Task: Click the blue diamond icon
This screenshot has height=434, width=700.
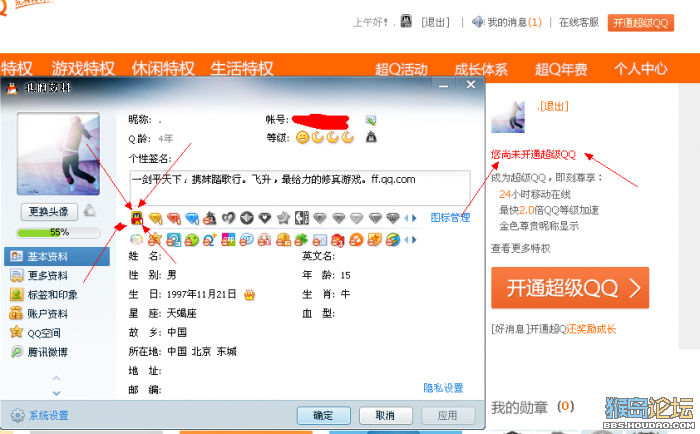Action: click(x=192, y=218)
